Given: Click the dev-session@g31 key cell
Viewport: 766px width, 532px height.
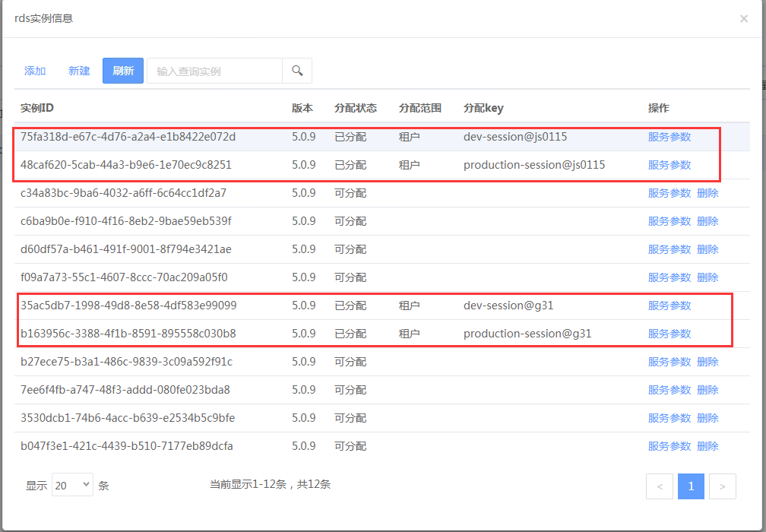Looking at the screenshot, I should click(x=508, y=306).
